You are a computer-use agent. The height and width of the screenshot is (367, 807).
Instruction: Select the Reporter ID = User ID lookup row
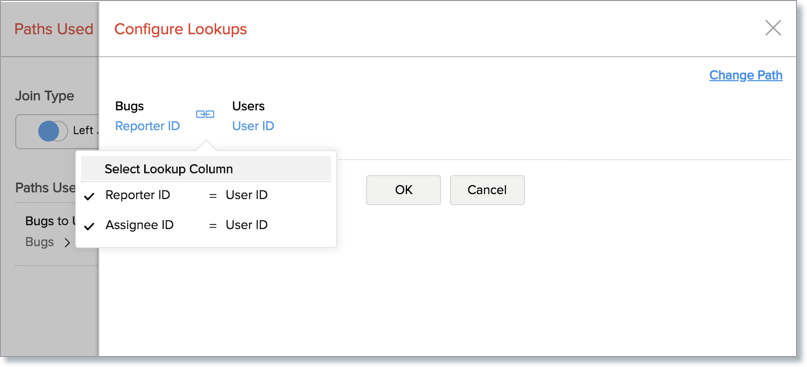pyautogui.click(x=206, y=196)
